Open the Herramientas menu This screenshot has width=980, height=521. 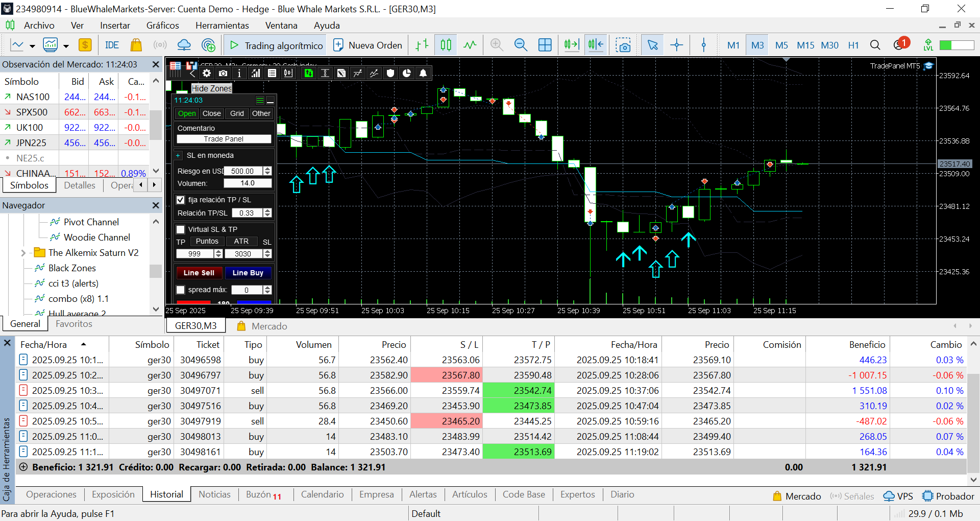coord(222,26)
